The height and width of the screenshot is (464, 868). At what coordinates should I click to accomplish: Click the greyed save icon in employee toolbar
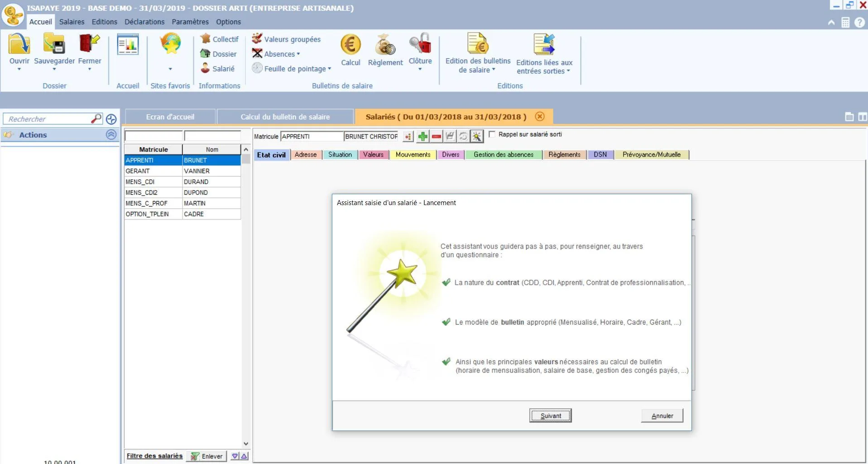point(450,136)
